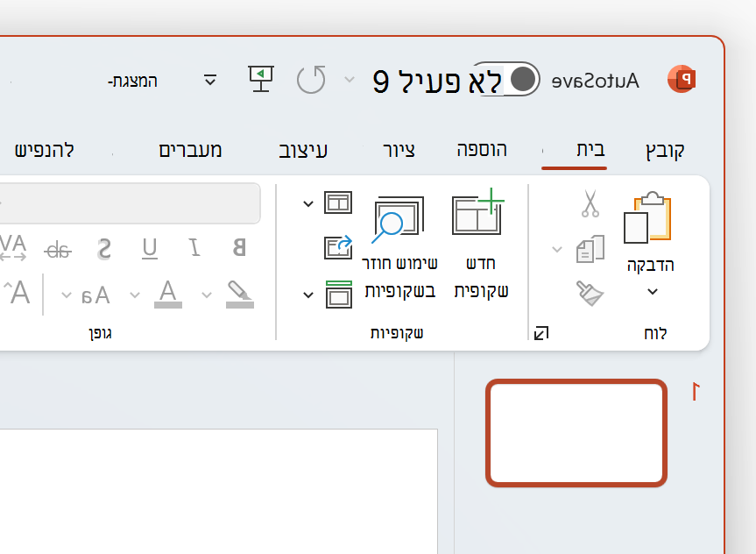Apply font color with the A icon
The width and height of the screenshot is (756, 554).
(168, 294)
